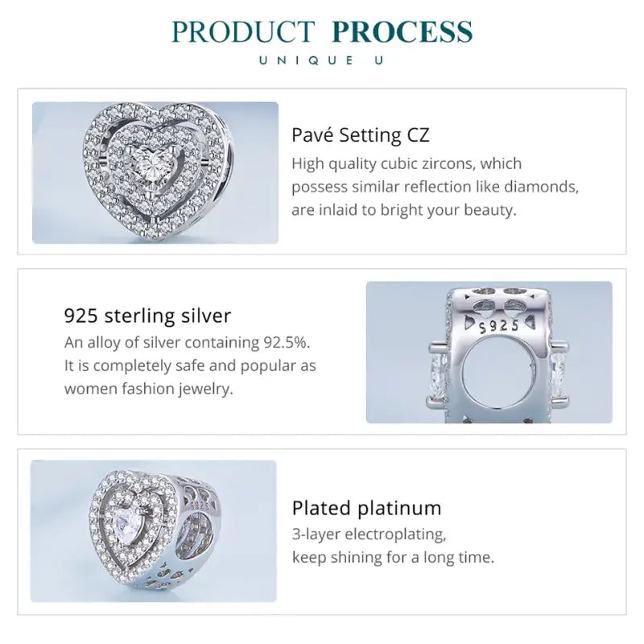
Task: Click the bold PROCESS word in the title
Action: [x=402, y=32]
